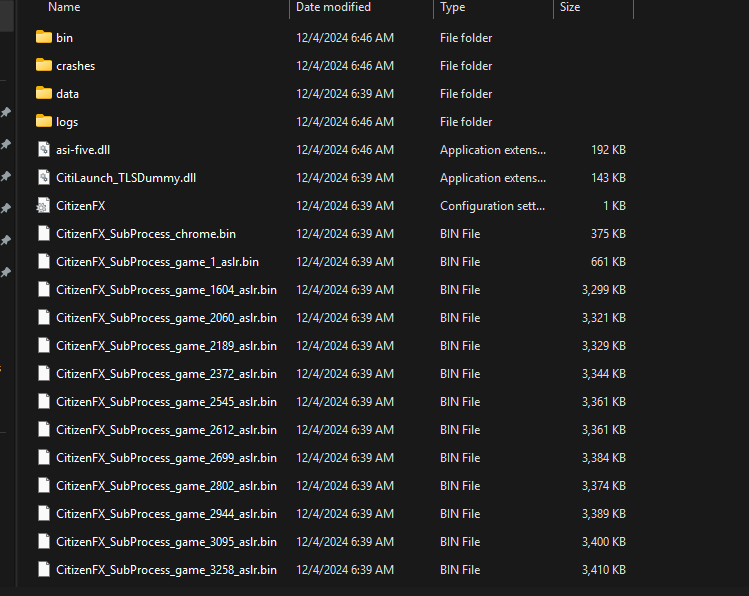Sort by Size column header
This screenshot has width=749, height=596.
pyautogui.click(x=570, y=7)
